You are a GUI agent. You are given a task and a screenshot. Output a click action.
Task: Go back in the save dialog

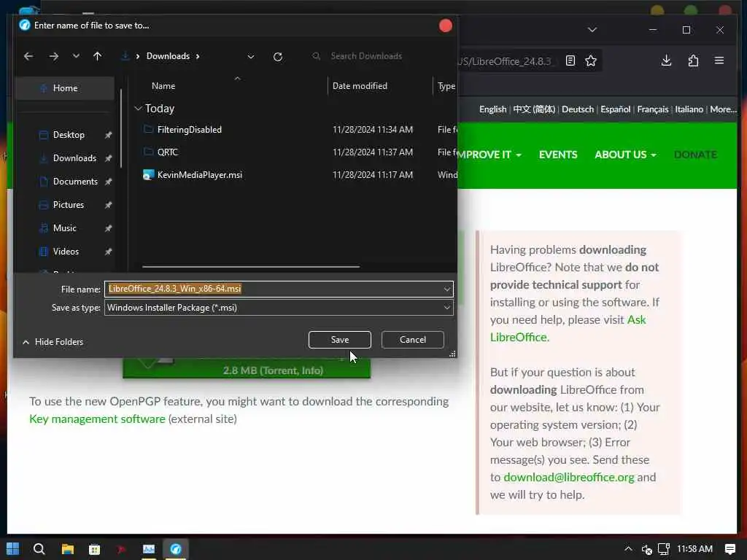tap(28, 56)
